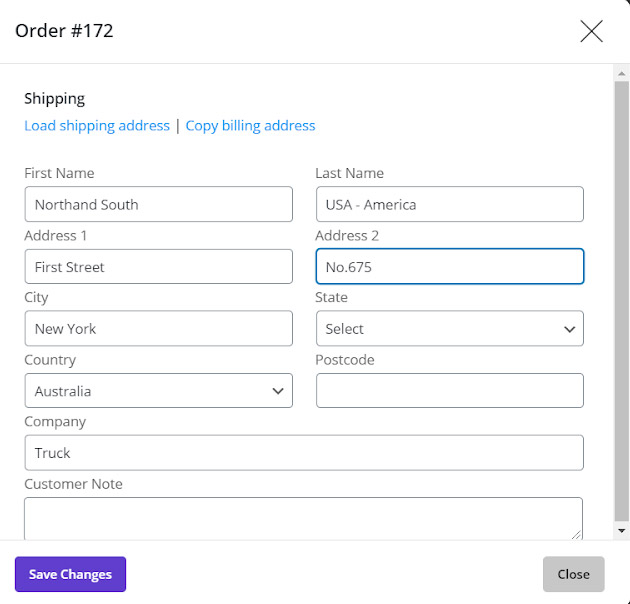Screen dimensions: 630x604
Task: Click the Address 2 field containing No.675
Action: click(449, 267)
